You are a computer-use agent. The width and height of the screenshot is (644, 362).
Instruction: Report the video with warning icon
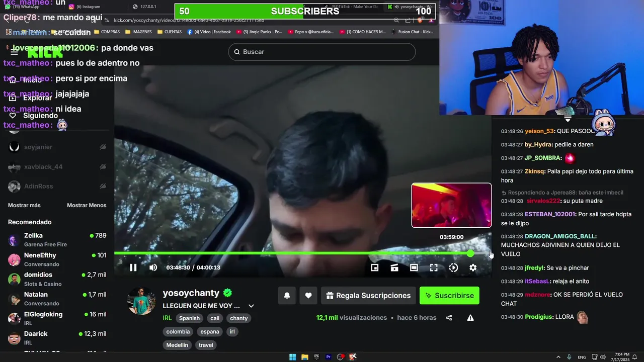click(x=470, y=318)
